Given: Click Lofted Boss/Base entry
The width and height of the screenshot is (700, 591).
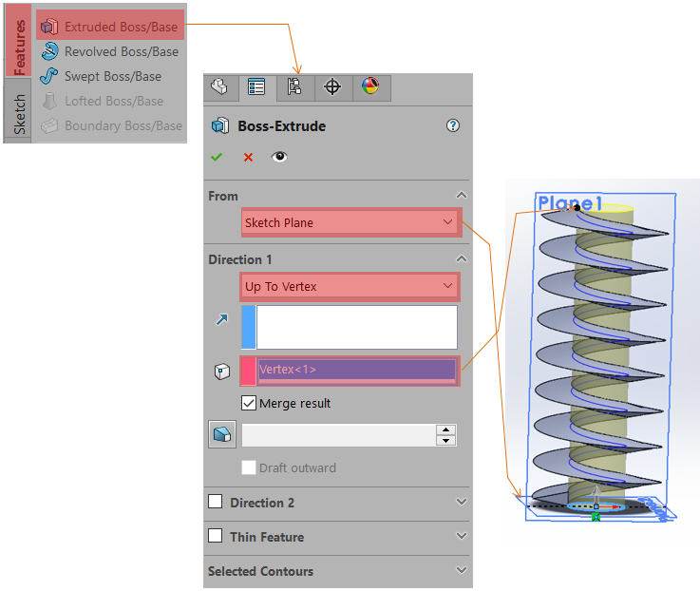Looking at the screenshot, I should (x=103, y=101).
